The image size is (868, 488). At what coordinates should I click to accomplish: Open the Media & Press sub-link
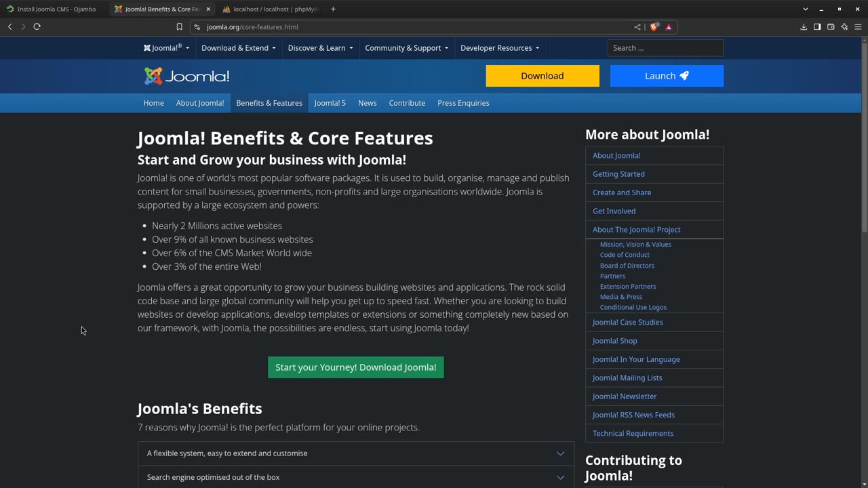point(621,297)
